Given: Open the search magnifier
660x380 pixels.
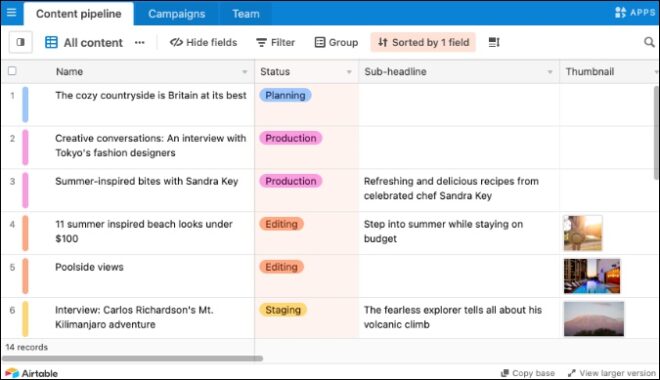Looking at the screenshot, I should pyautogui.click(x=649, y=42).
